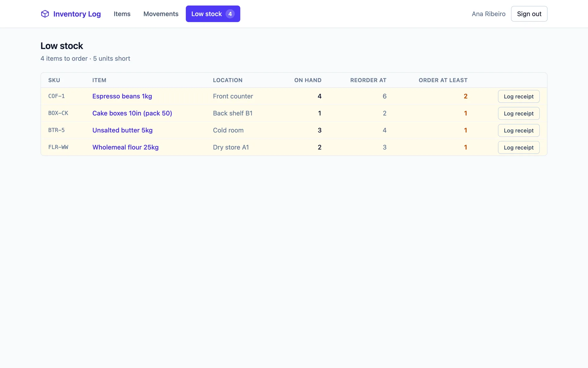Open the Inventory Log home link
The width and height of the screenshot is (588, 368).
pos(71,14)
